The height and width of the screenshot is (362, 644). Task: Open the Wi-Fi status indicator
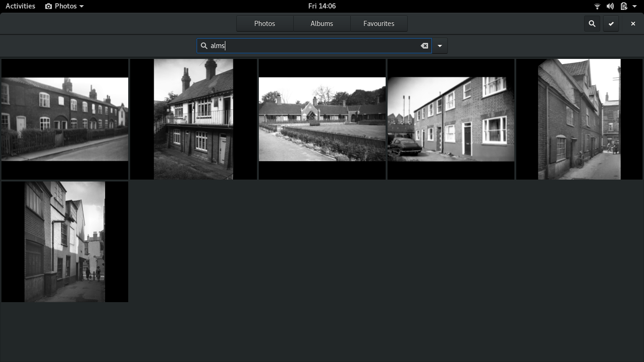point(597,6)
